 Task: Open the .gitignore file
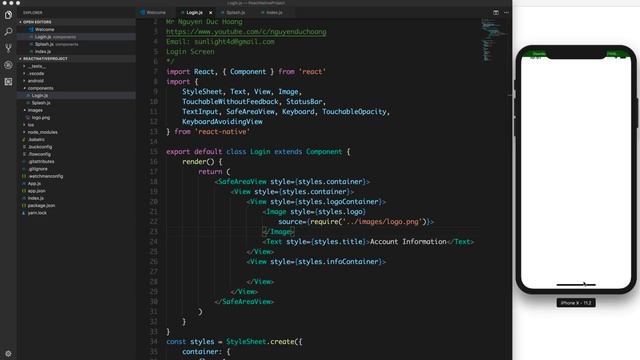tap(38, 169)
